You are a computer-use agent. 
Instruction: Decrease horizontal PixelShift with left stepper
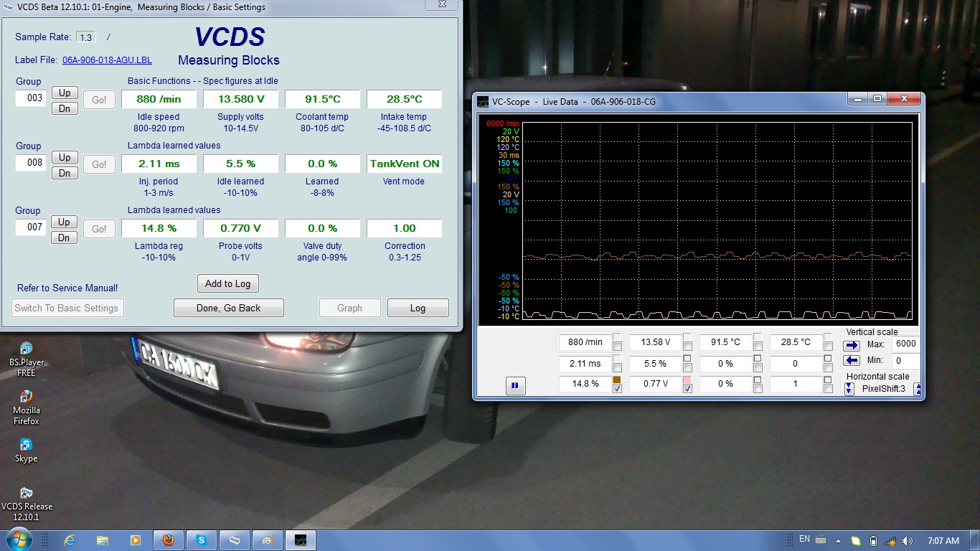(x=849, y=388)
